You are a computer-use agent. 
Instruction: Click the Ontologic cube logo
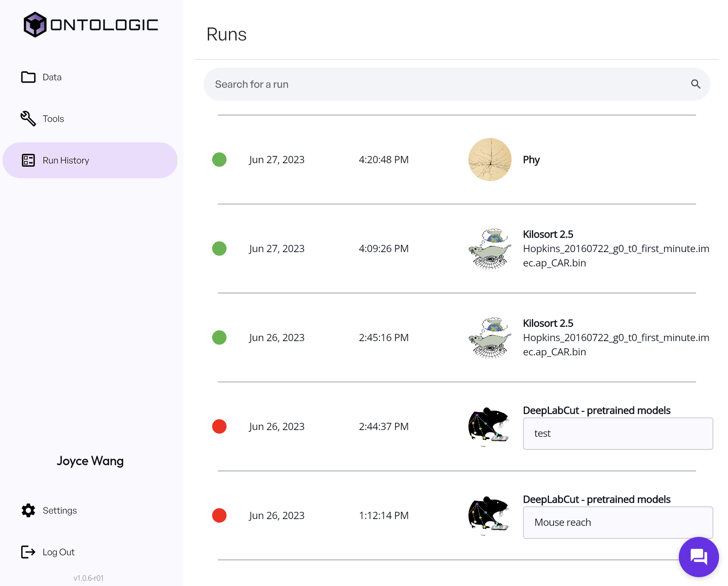tap(35, 25)
